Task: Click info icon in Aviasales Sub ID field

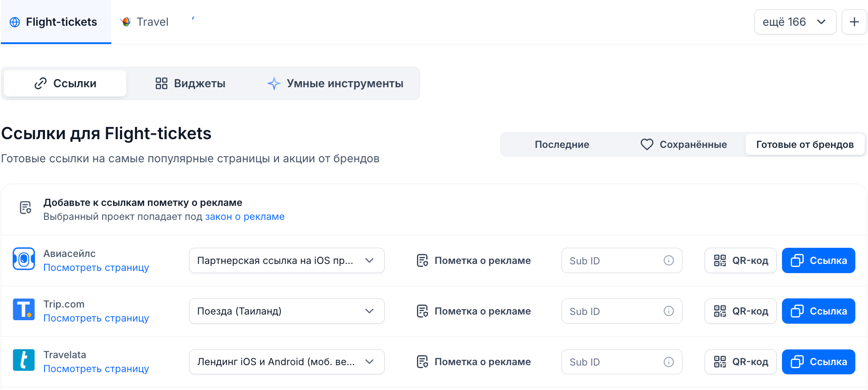Action: pos(668,260)
